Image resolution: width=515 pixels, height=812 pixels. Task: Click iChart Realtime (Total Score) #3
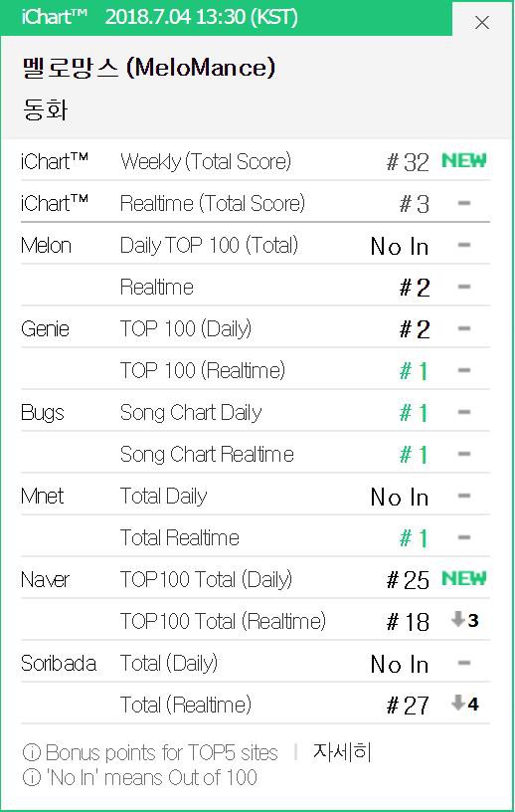415,204
